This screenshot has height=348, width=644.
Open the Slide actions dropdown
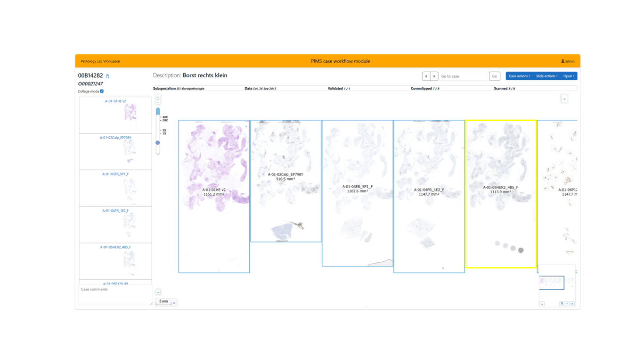(546, 76)
